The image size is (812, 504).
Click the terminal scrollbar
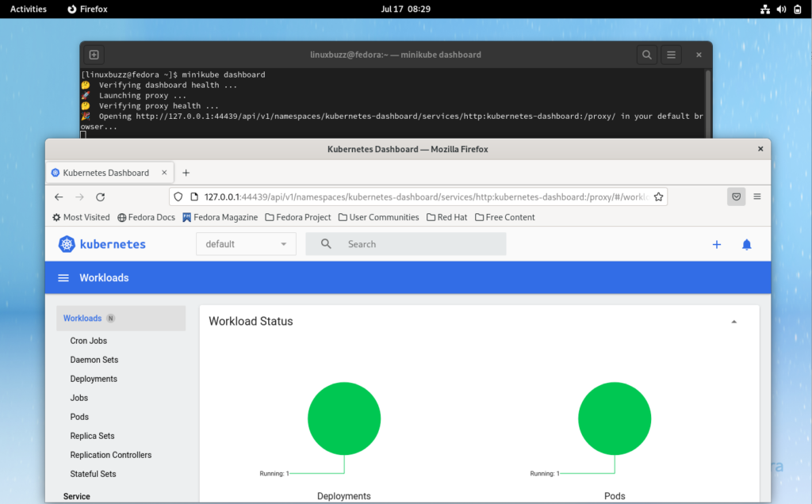[708, 103]
